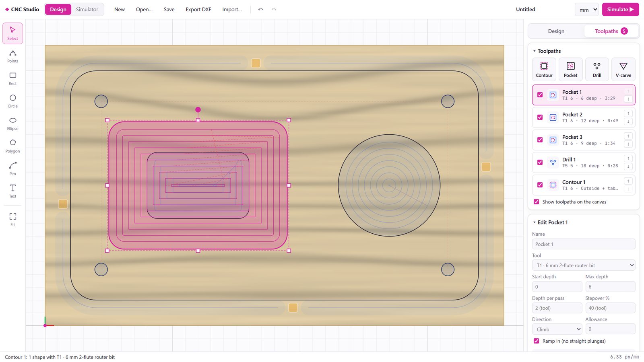Activate the Ellipse tool
The width and height of the screenshot is (644, 362).
[x=12, y=124]
